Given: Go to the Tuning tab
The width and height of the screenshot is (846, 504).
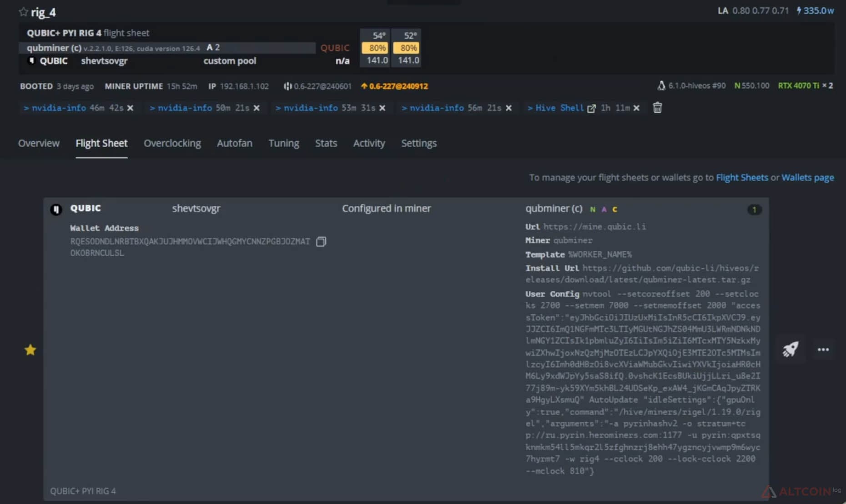Looking at the screenshot, I should pos(284,143).
